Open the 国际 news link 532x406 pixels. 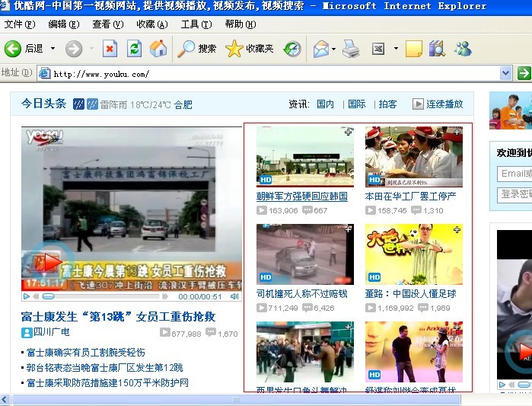[357, 104]
